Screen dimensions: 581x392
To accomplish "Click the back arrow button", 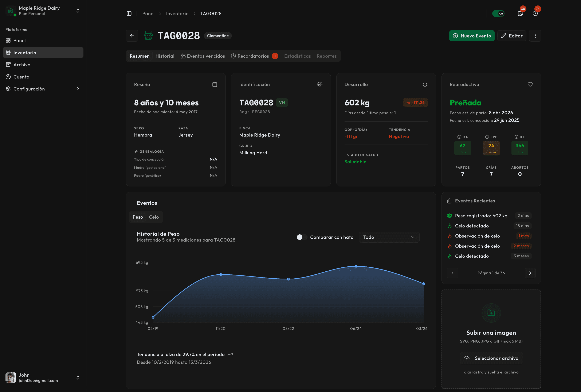I will click(x=132, y=36).
